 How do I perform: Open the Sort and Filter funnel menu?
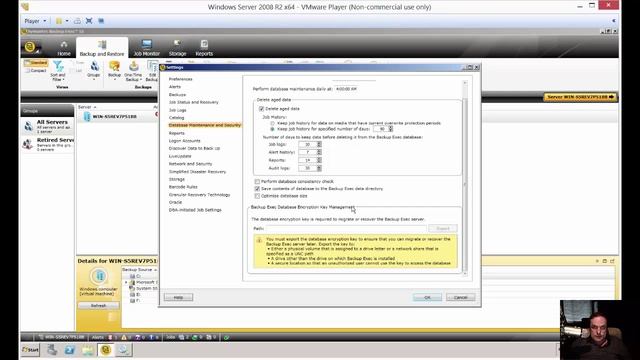58,71
